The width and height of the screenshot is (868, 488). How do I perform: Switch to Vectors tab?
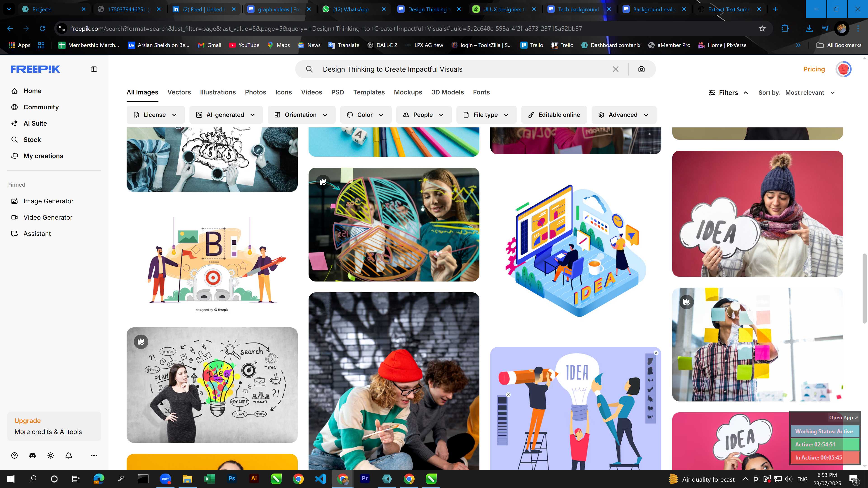tap(179, 92)
